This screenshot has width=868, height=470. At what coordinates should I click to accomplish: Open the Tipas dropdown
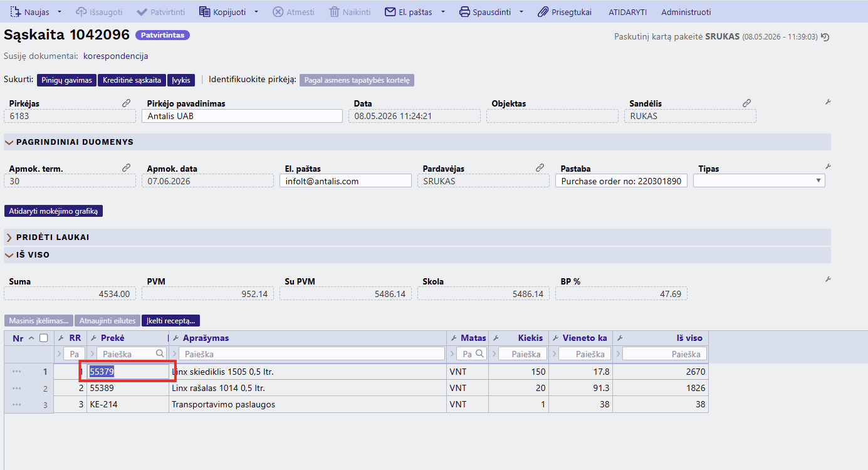tap(759, 180)
